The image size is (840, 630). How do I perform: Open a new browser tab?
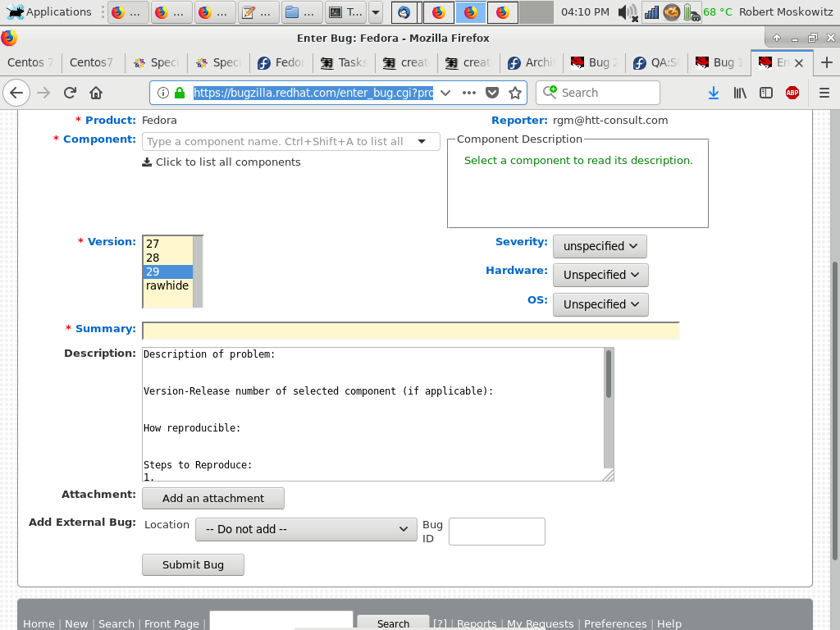pyautogui.click(x=826, y=62)
